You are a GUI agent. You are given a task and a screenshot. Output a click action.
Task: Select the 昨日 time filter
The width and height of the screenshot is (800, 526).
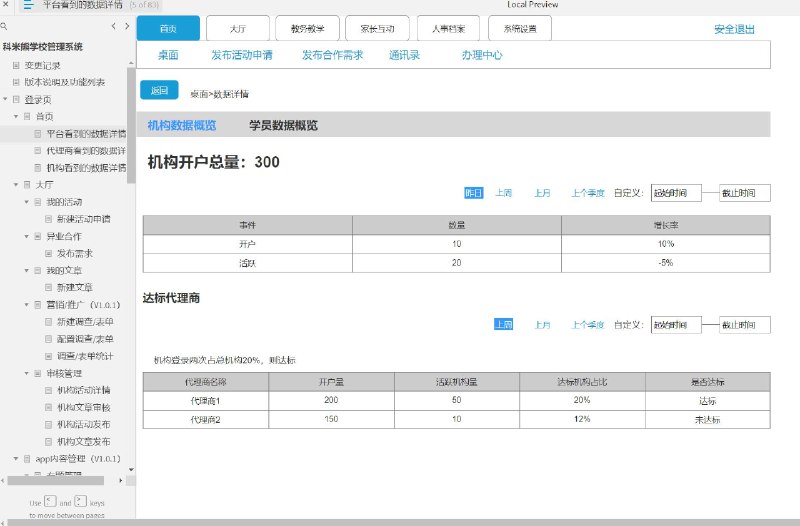pyautogui.click(x=473, y=193)
